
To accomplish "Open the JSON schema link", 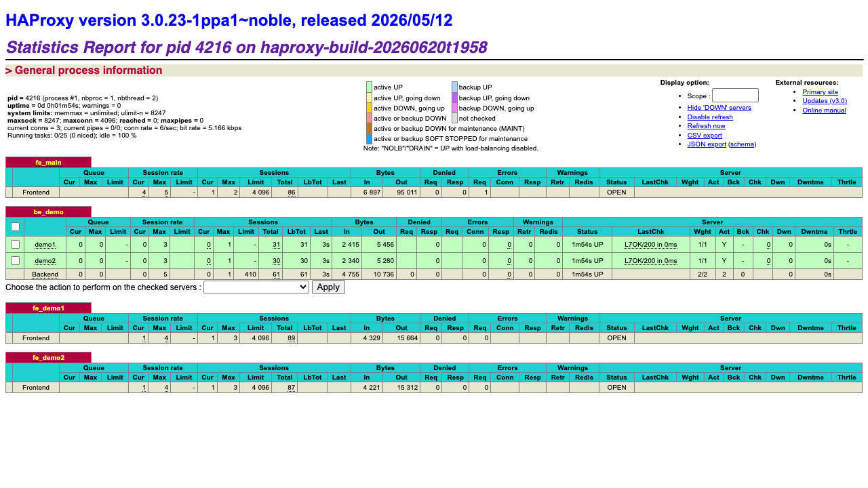I will (742, 144).
